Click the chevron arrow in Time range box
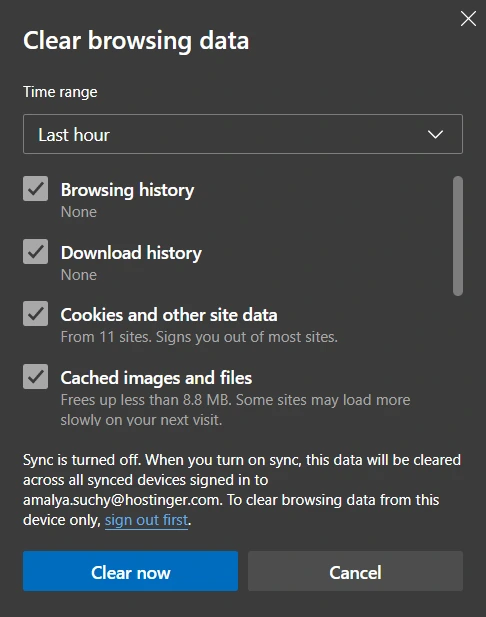486x617 pixels. tap(435, 135)
